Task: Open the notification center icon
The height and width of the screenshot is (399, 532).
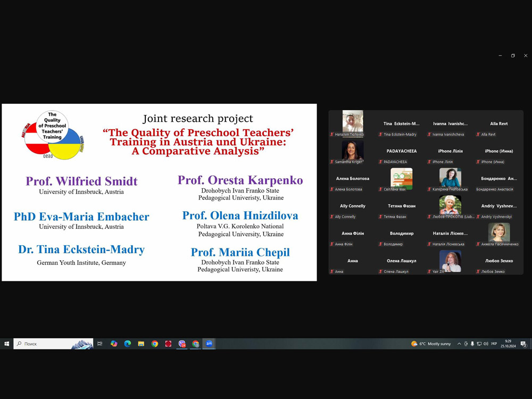Action: [523, 344]
